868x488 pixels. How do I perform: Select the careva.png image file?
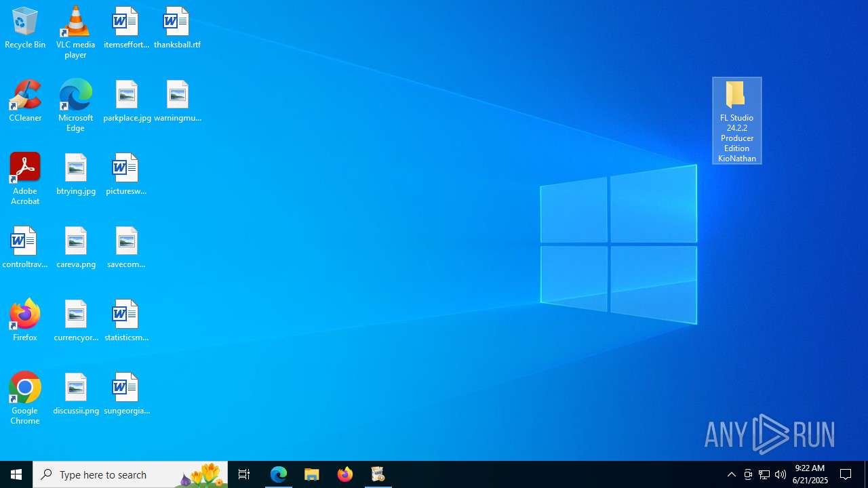(76, 248)
